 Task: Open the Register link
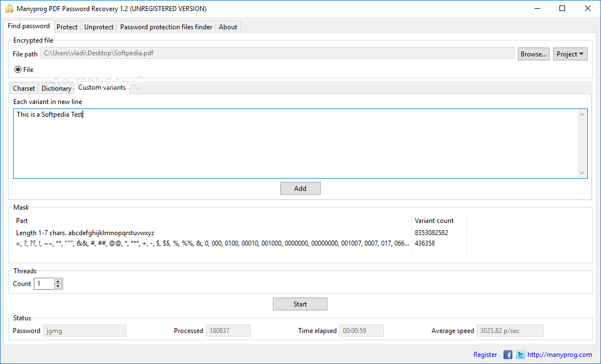click(x=485, y=355)
